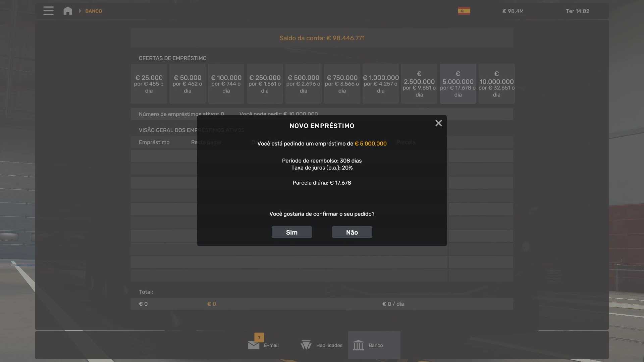Click the Spain flag icon
The width and height of the screenshot is (644, 362).
click(464, 11)
